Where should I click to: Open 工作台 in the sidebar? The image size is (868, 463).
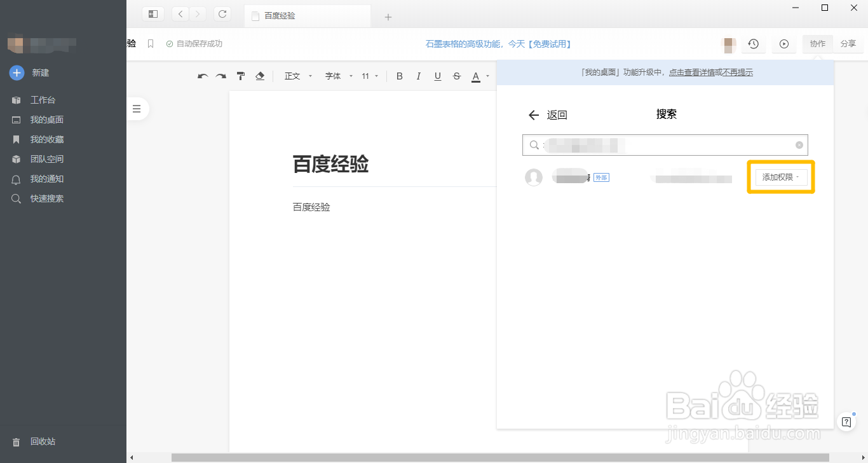click(x=43, y=100)
